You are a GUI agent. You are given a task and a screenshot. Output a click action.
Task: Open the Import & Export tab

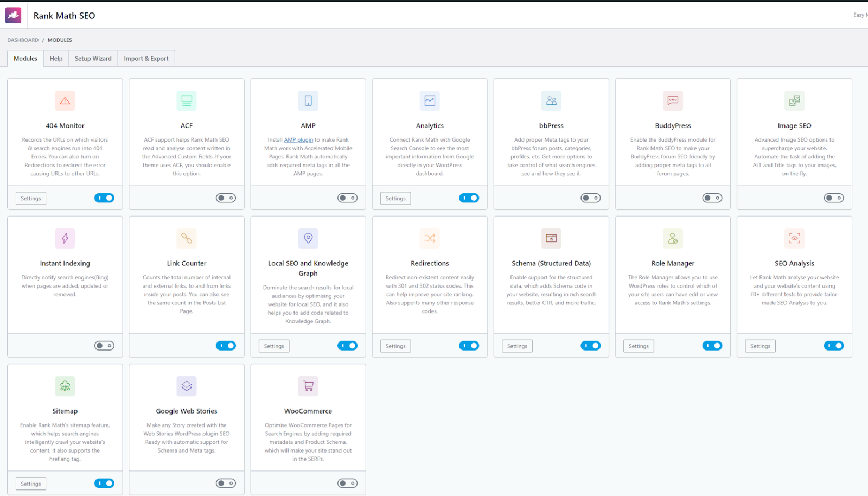point(146,59)
